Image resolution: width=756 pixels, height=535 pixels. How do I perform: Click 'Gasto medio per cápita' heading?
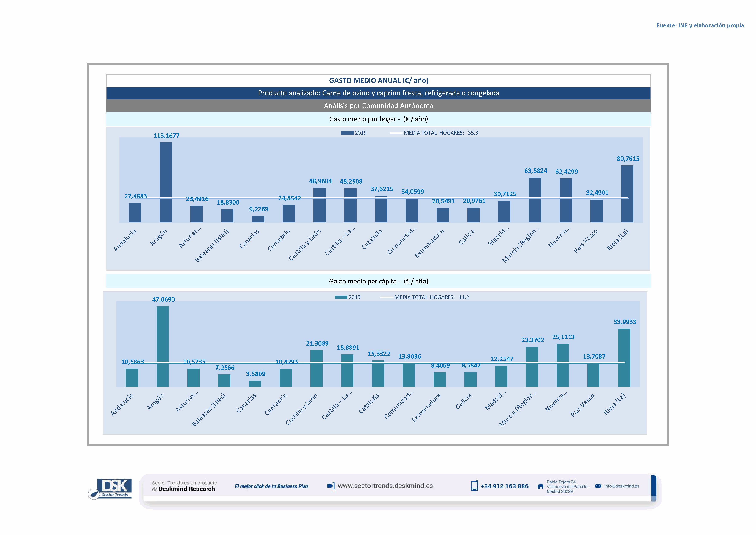click(378, 281)
